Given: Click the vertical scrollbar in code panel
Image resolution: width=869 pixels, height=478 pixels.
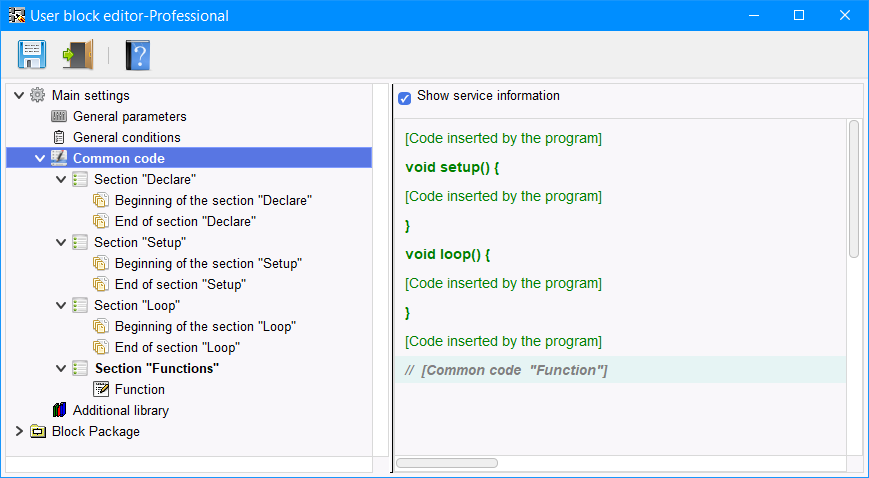Looking at the screenshot, I should point(853,190).
